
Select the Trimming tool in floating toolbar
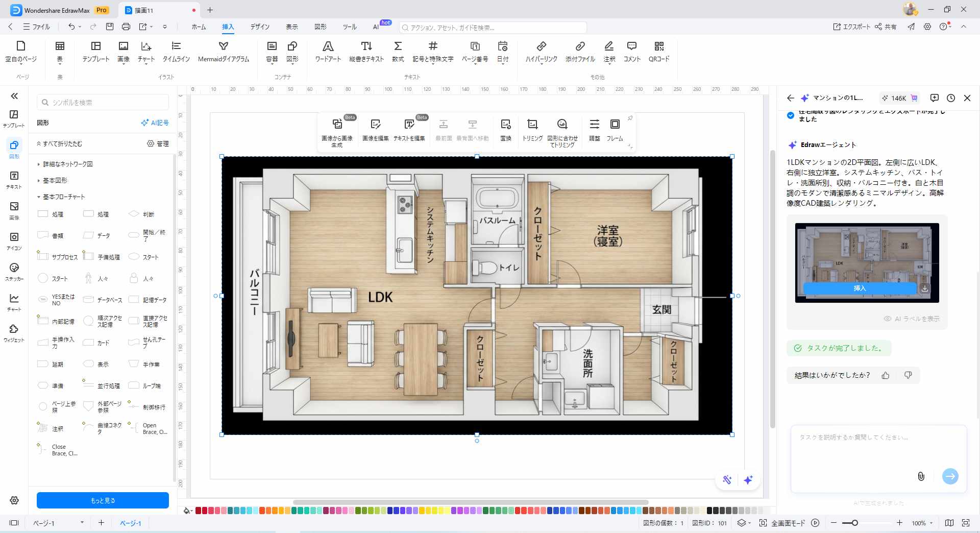[532, 130]
